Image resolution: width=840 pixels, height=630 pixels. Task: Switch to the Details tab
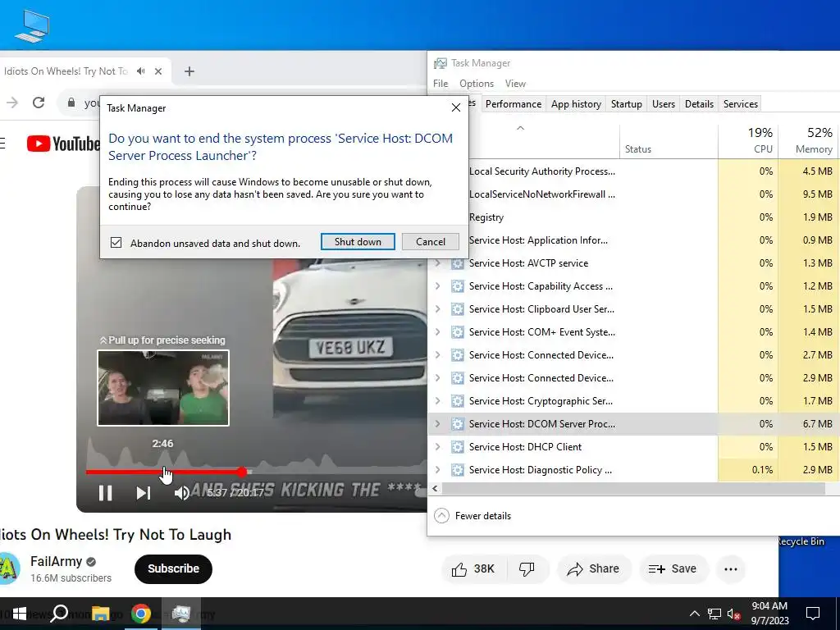pyautogui.click(x=699, y=104)
